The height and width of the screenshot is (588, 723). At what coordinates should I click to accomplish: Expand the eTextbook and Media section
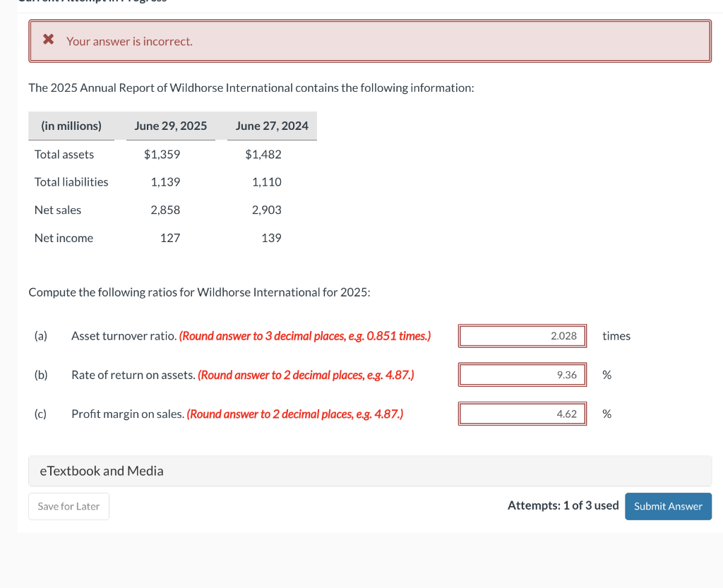[x=370, y=471]
